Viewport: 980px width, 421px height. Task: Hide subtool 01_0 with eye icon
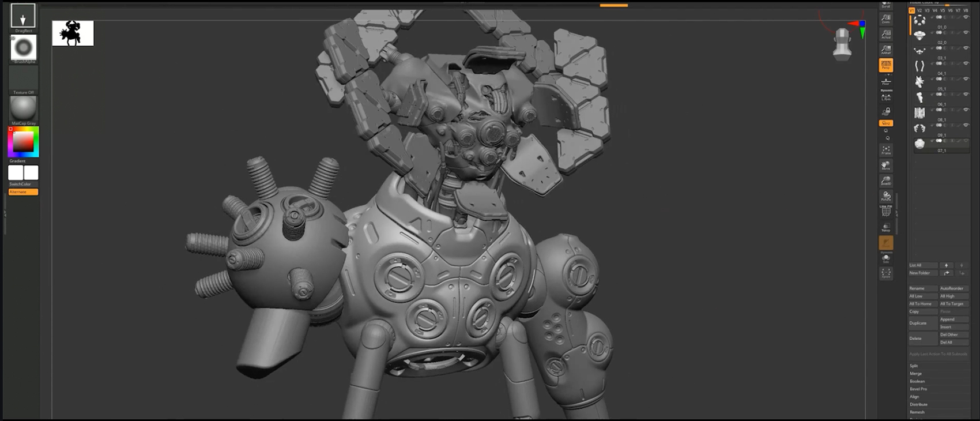click(x=966, y=17)
